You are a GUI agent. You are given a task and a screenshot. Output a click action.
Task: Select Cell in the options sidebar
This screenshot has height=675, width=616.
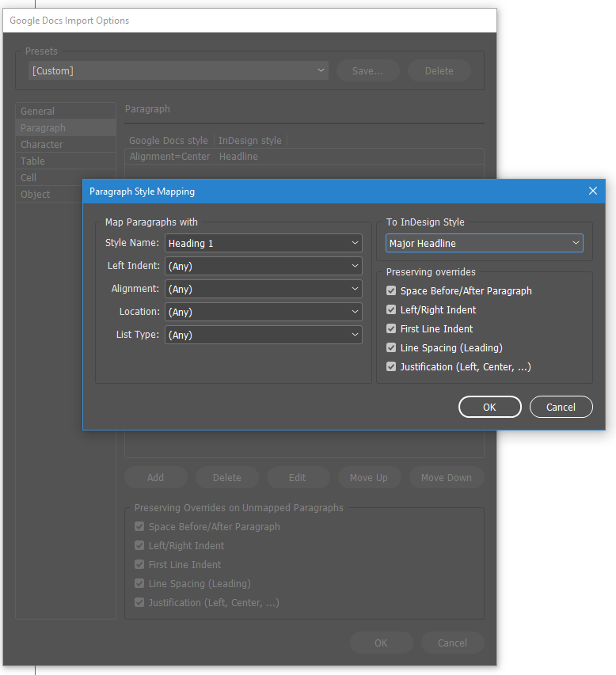[48, 177]
